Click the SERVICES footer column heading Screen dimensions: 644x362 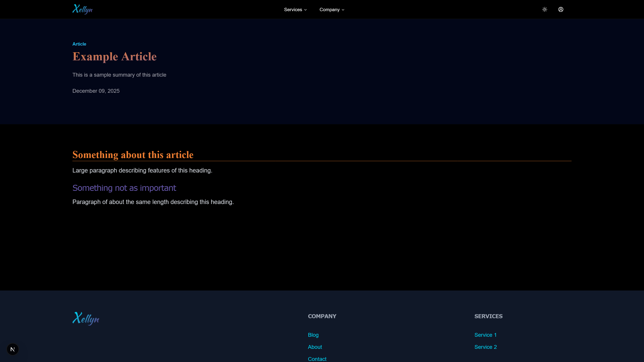click(x=488, y=316)
